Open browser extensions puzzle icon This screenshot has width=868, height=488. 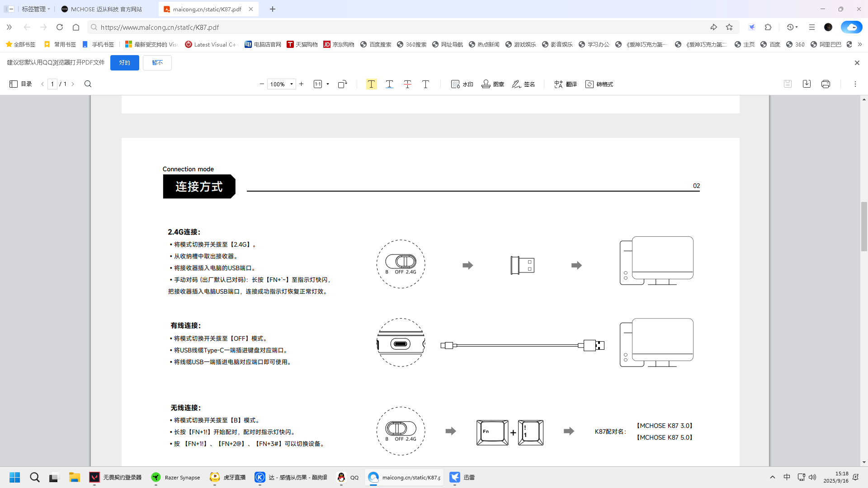(768, 27)
